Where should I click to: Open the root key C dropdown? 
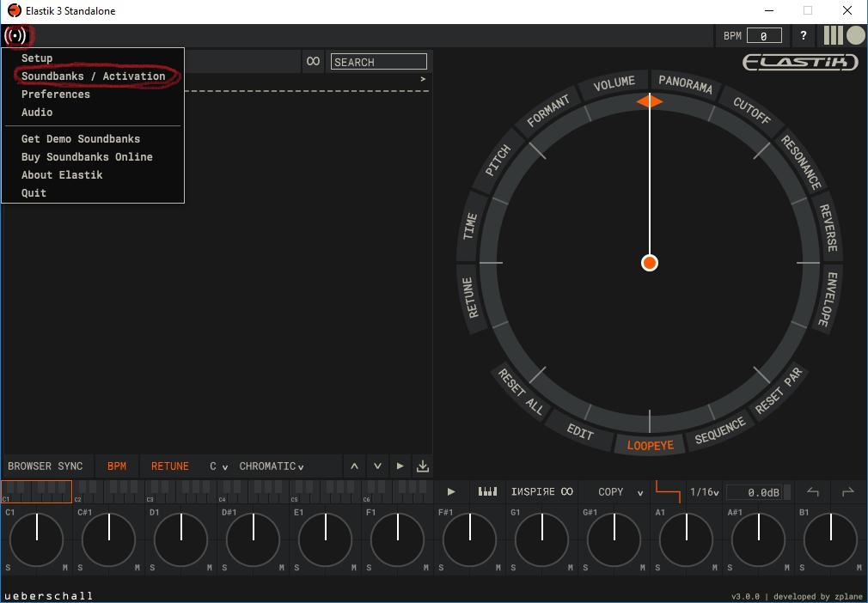[218, 466]
